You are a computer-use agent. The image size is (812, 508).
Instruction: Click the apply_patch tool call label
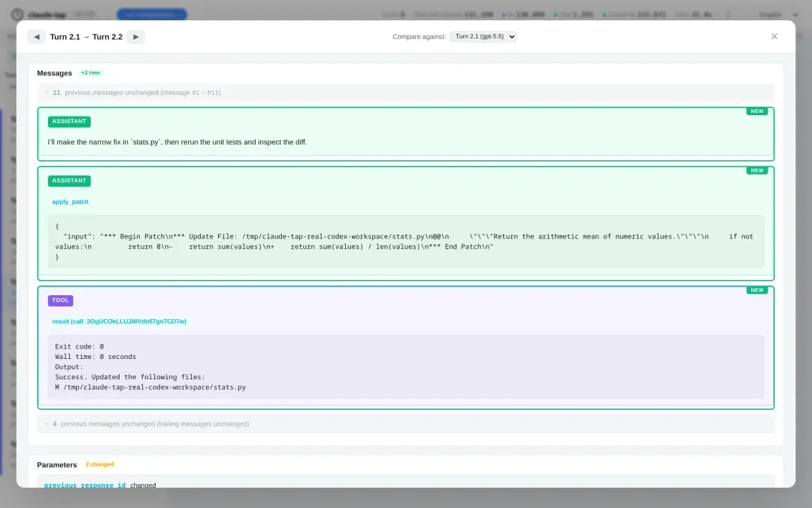coord(70,202)
